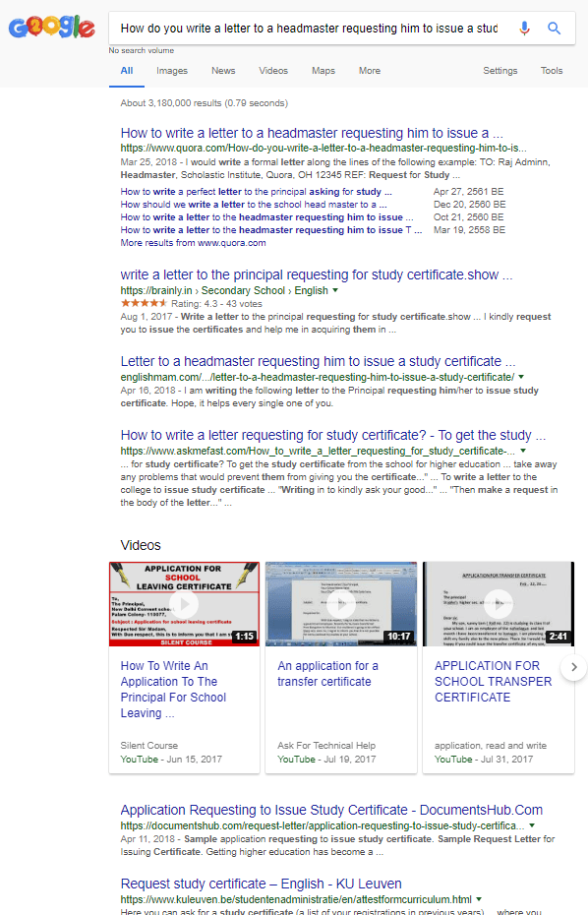Click inside the search query field
This screenshot has height=915, width=588.
click(309, 28)
